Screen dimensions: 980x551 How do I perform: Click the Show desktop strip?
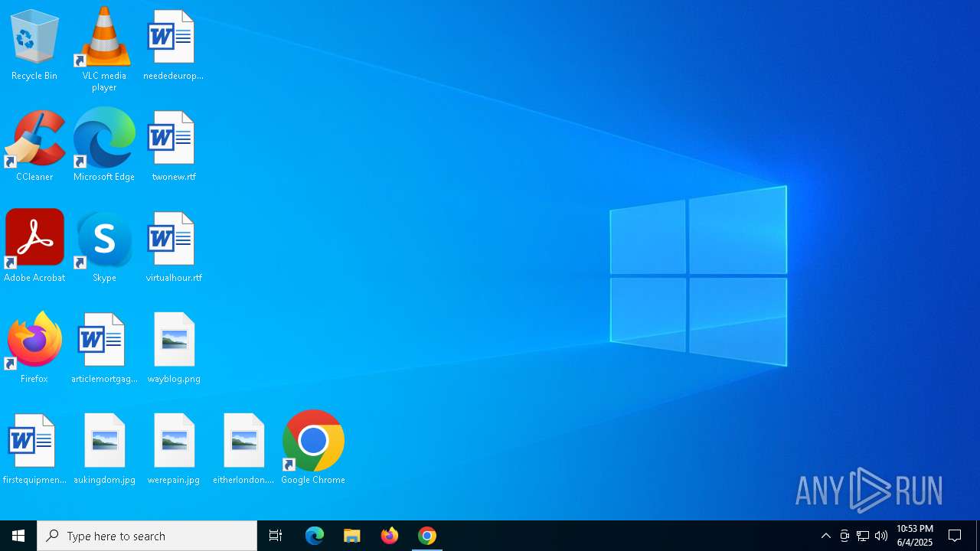(978, 536)
